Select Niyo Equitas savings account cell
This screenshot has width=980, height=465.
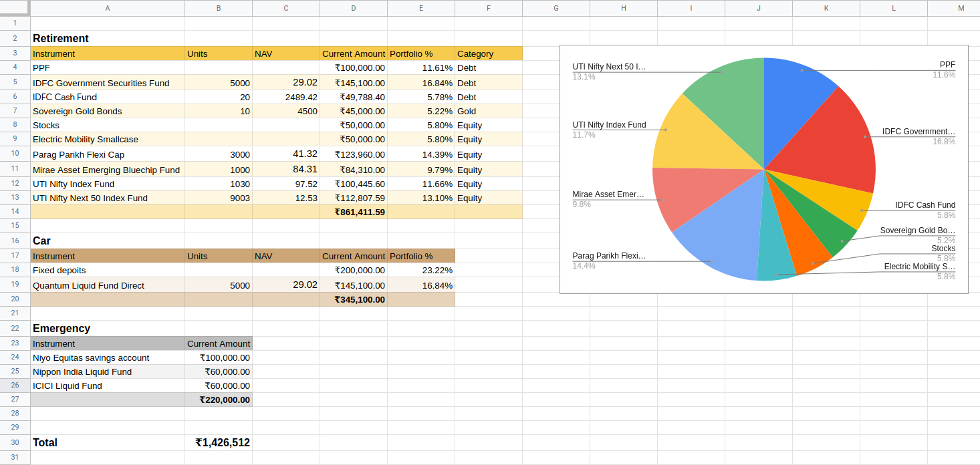pos(108,357)
